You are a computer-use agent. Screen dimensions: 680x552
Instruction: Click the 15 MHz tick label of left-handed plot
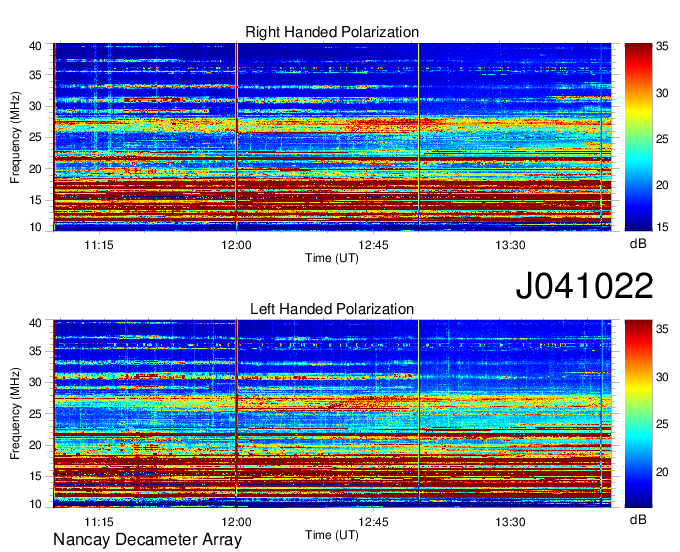click(x=35, y=476)
